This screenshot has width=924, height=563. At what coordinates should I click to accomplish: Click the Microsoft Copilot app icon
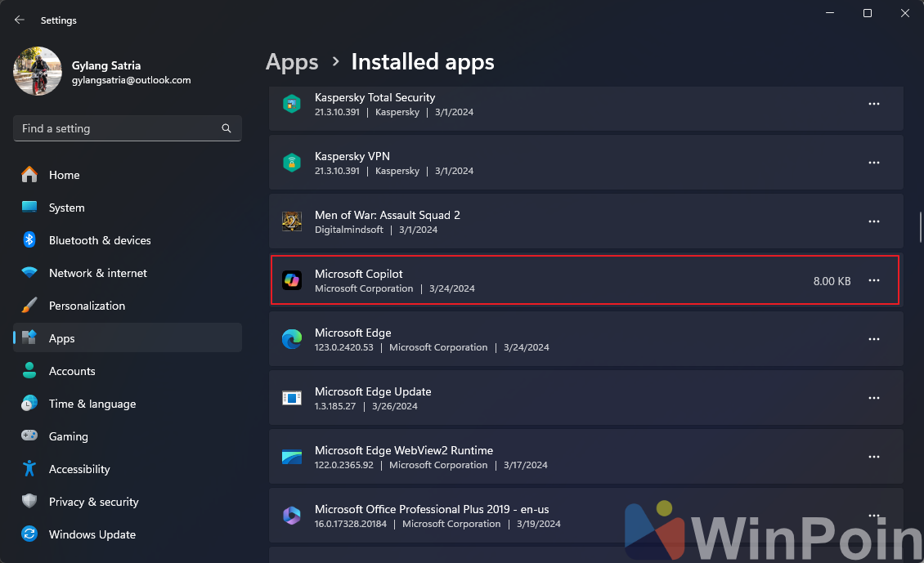point(292,280)
